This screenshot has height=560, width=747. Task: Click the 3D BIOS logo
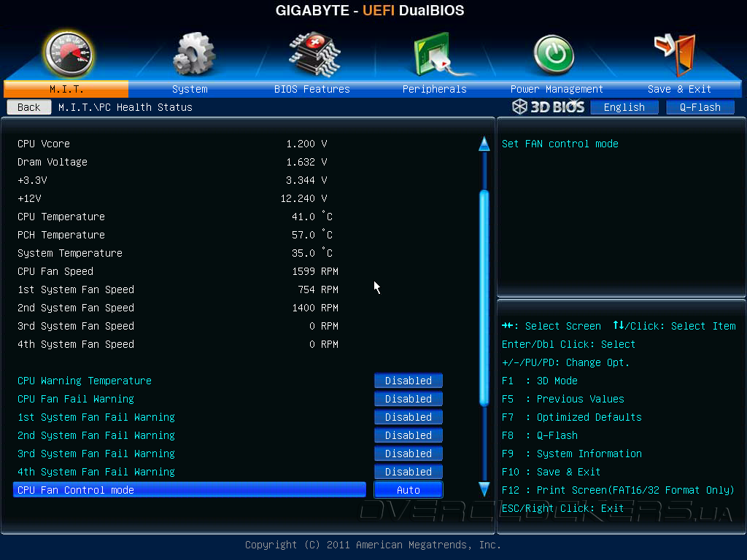(549, 106)
